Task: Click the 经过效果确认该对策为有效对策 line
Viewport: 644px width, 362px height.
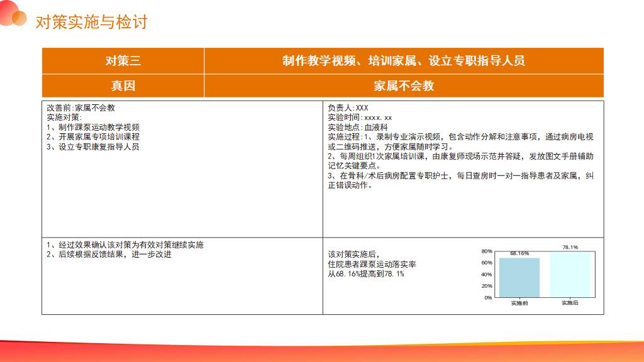Action: [125, 244]
